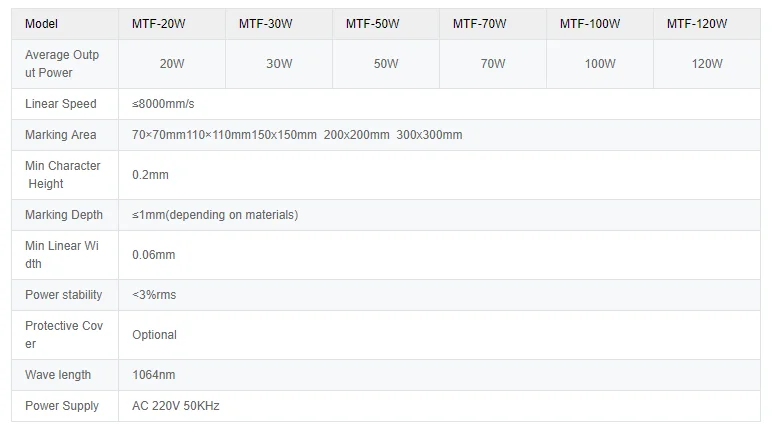775x430 pixels.
Task: Select the 70W output power value
Action: coord(492,64)
